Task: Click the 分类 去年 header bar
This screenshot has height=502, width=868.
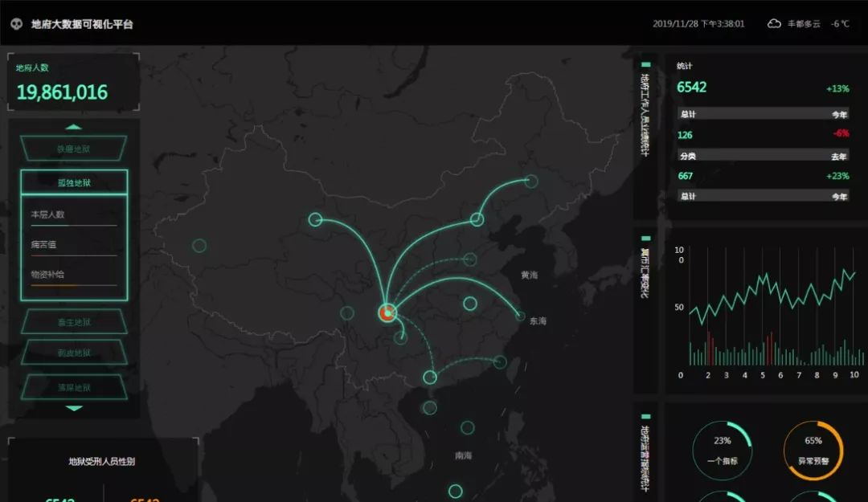Action: click(764, 156)
